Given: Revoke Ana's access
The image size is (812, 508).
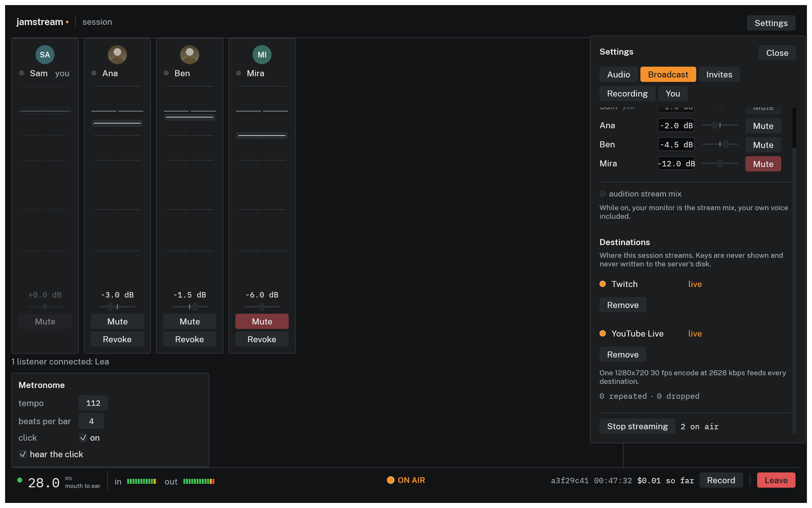Looking at the screenshot, I should pyautogui.click(x=117, y=339).
